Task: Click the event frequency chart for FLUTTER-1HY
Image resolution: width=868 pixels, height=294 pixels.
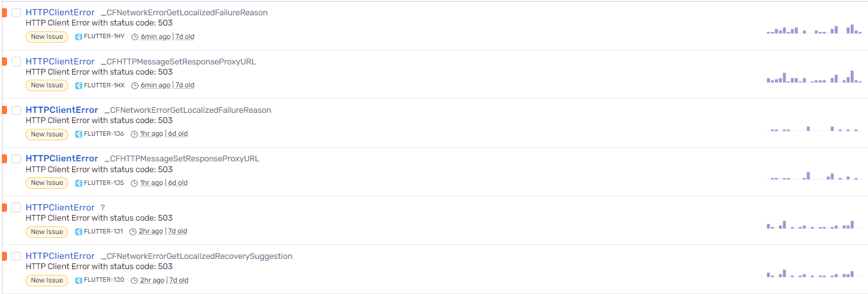Action: [814, 29]
